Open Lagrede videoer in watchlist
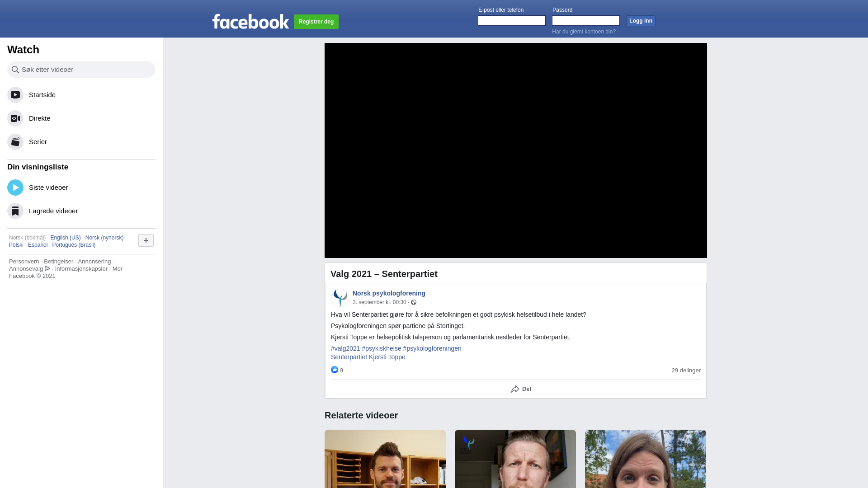This screenshot has height=488, width=868. coord(81,211)
